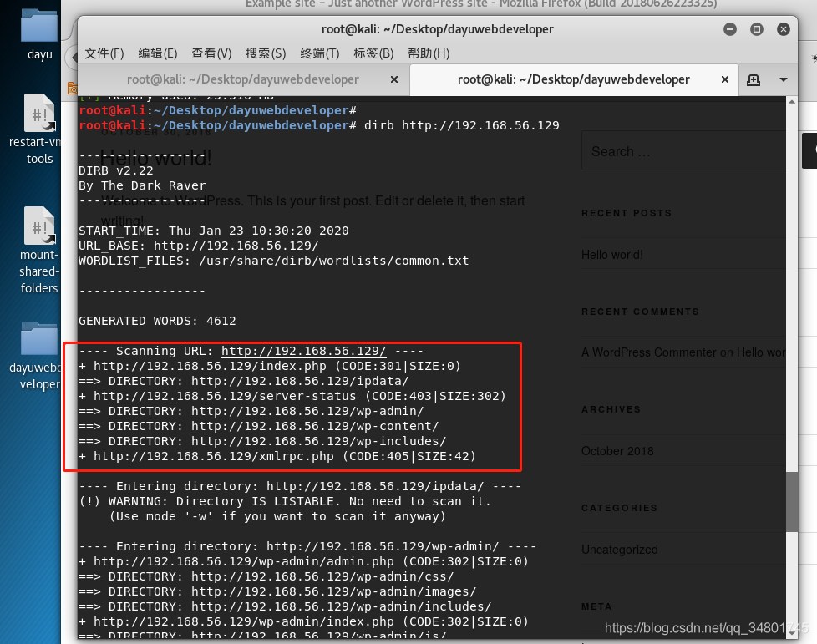
Task: Open the 编辑(E) menu
Action: [x=158, y=53]
